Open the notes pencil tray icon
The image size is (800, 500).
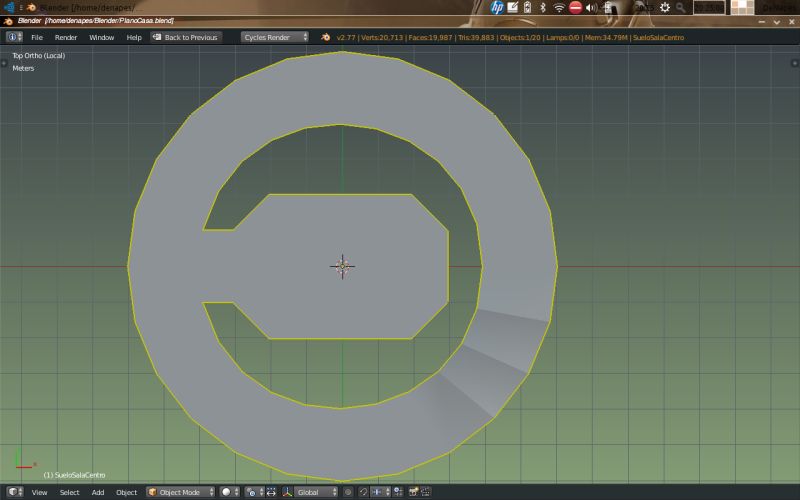coord(513,7)
